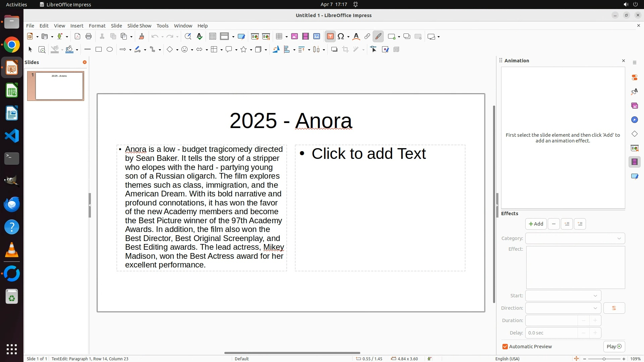Select the Rectangle shape tool
The image size is (644, 362).
coord(99,50)
